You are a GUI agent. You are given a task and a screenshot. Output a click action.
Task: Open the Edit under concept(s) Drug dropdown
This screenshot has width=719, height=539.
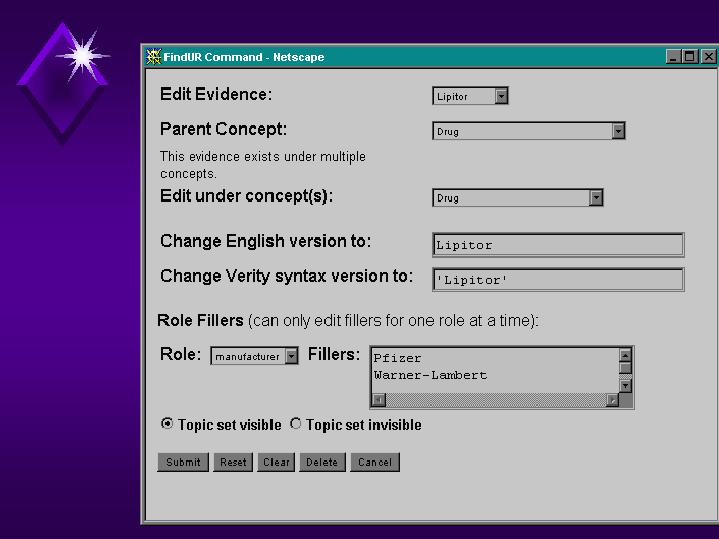518,198
